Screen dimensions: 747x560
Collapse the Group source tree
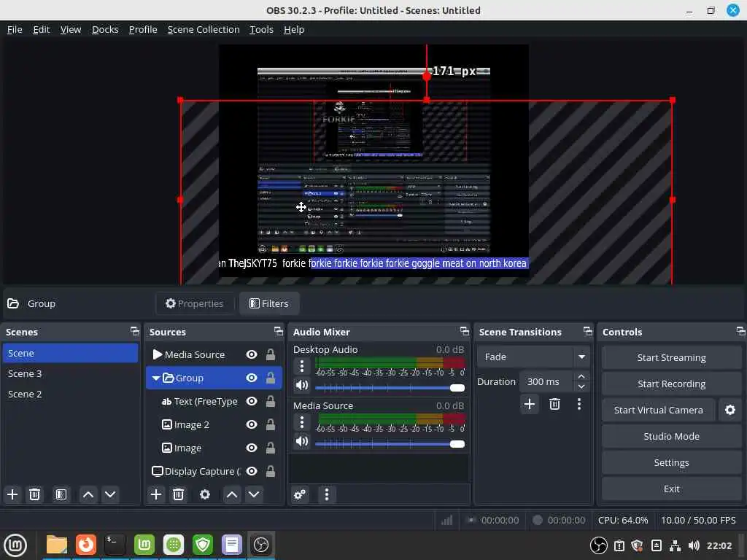tap(156, 378)
